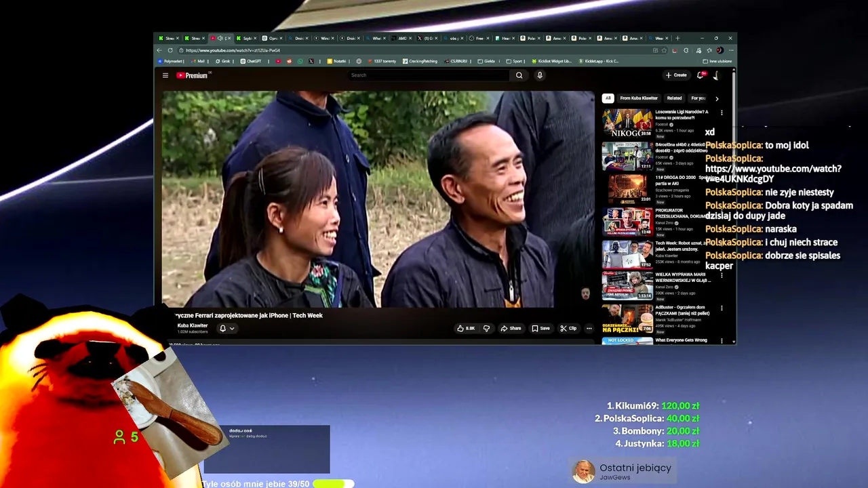The image size is (868, 488).
Task: Save the video to playlist
Action: (540, 328)
